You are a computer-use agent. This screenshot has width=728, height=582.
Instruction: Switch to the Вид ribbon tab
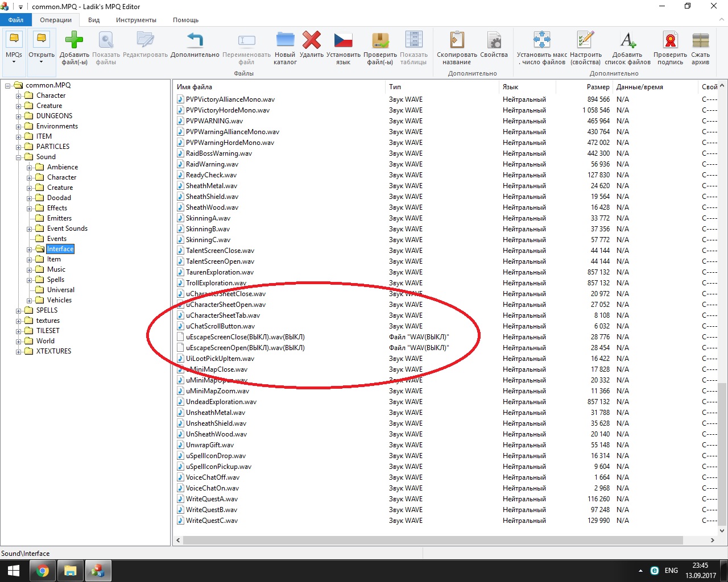coord(94,20)
